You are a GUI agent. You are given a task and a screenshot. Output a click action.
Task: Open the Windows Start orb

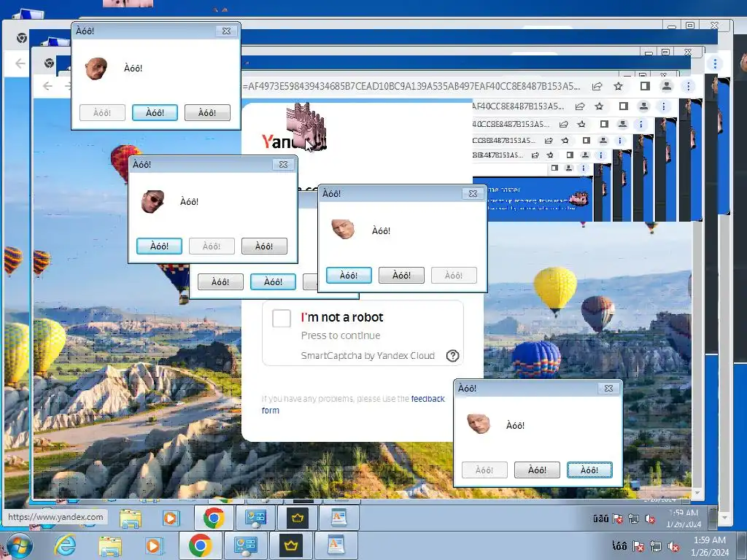click(19, 546)
